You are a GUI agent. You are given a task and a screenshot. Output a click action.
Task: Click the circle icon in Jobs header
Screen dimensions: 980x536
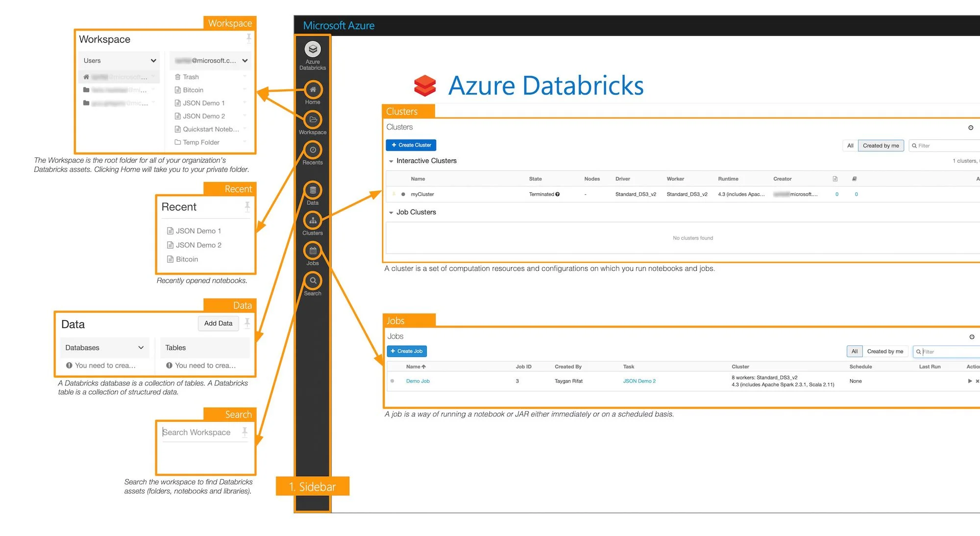[972, 337]
